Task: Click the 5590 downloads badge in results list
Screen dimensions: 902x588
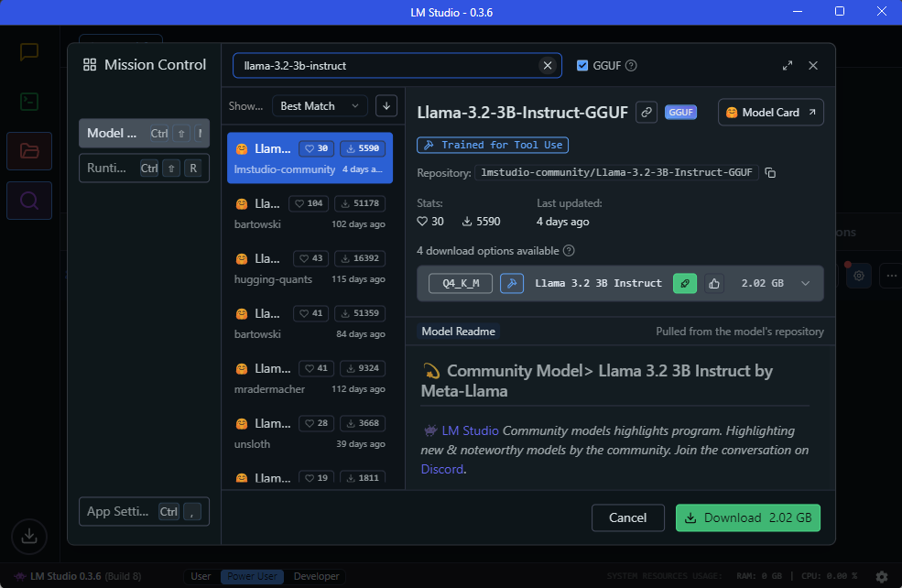Action: (x=363, y=148)
